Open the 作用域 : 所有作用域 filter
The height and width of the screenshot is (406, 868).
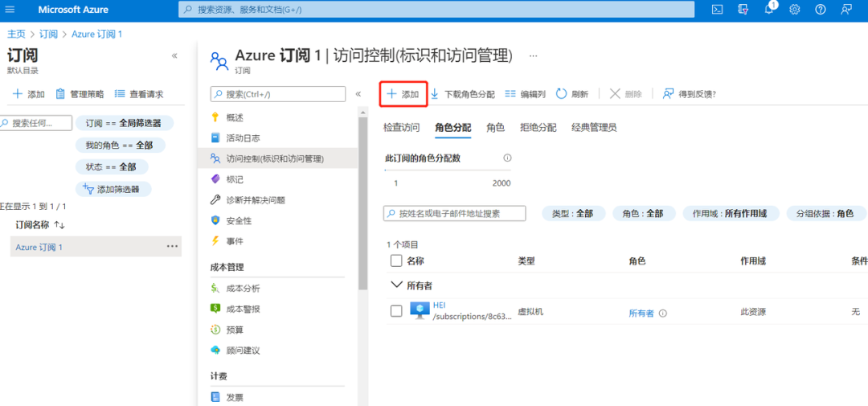point(732,213)
